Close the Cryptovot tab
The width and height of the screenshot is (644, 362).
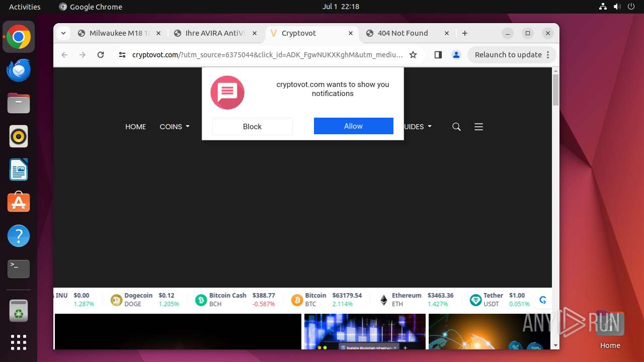coord(351,33)
